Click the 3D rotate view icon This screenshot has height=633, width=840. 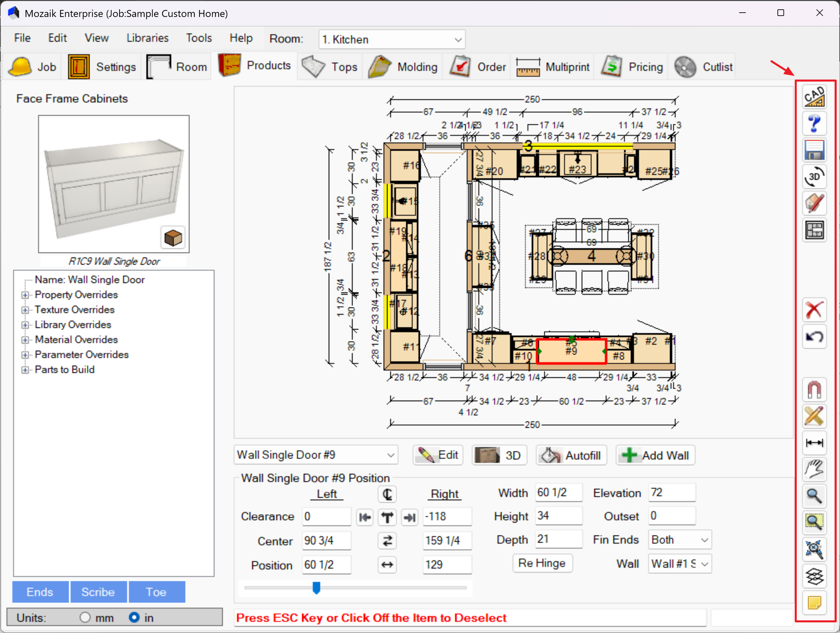[x=814, y=177]
